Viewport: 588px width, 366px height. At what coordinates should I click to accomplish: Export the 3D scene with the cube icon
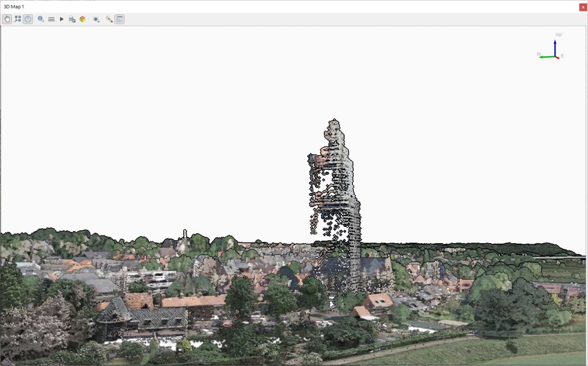(x=81, y=19)
